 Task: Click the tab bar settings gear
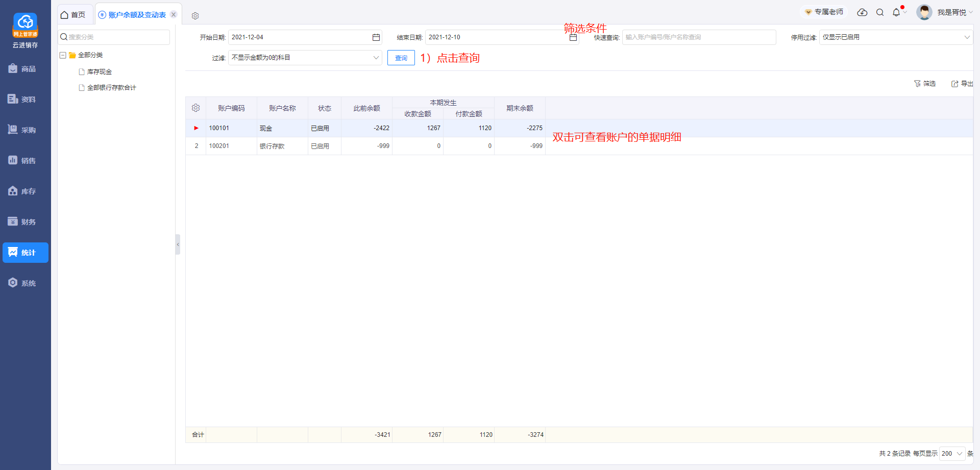(x=195, y=16)
